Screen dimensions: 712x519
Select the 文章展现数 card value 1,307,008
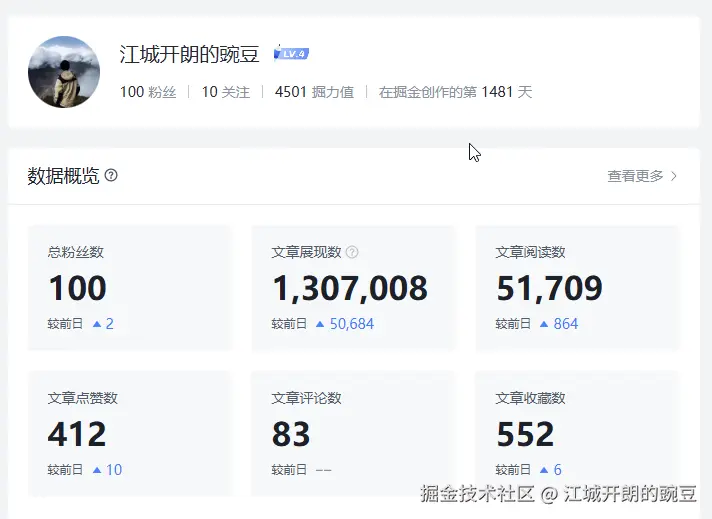click(x=350, y=289)
